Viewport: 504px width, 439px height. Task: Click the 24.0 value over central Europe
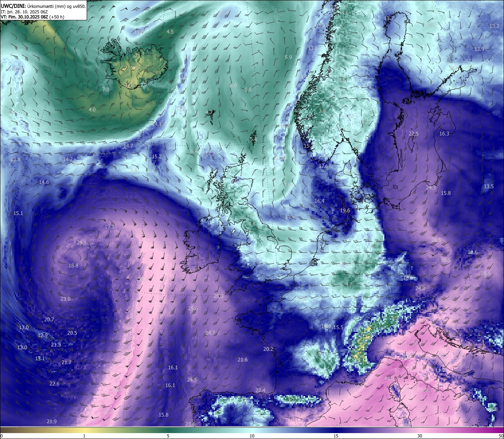click(x=420, y=289)
